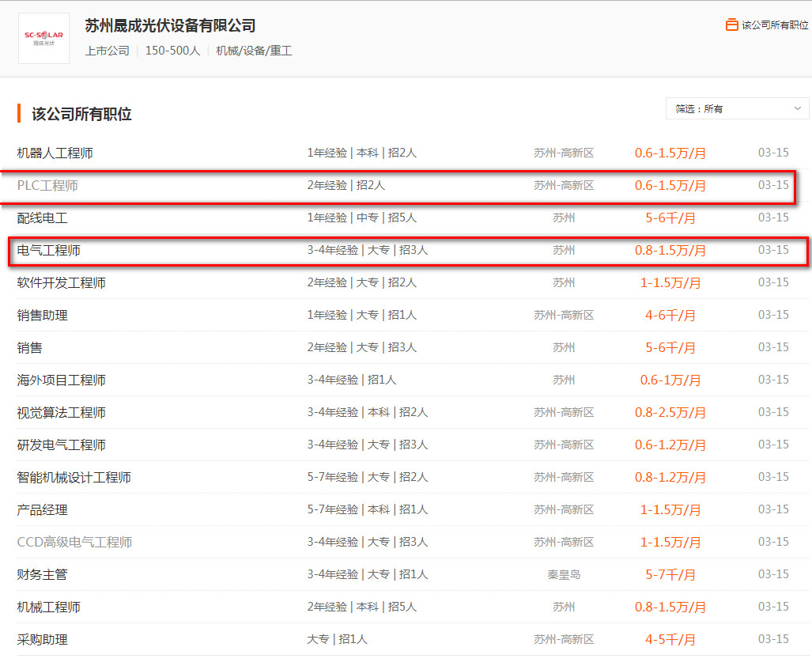Open the 机械工程师 job posting
812x666 pixels.
49,607
